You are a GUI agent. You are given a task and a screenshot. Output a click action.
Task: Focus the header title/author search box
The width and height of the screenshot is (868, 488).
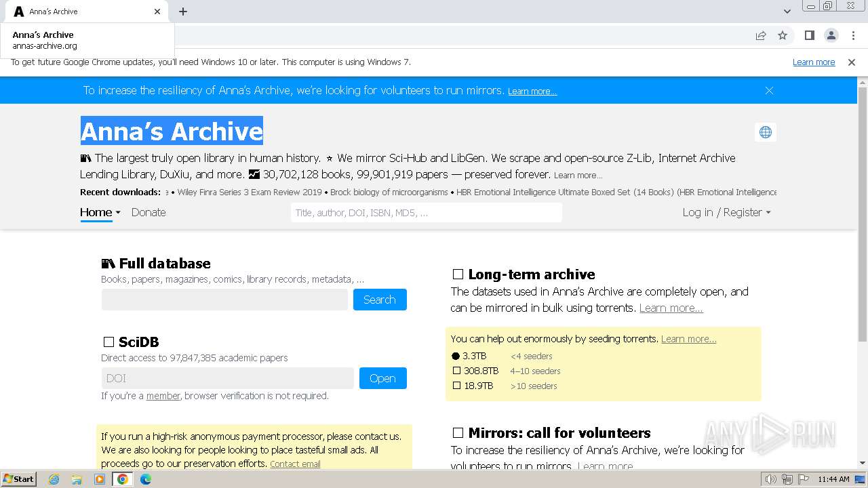[427, 212]
